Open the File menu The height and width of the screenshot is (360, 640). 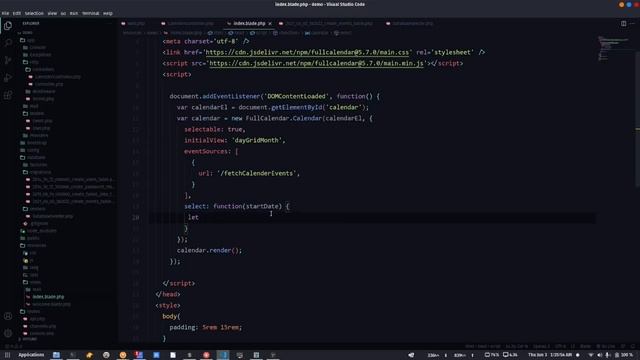[5, 13]
